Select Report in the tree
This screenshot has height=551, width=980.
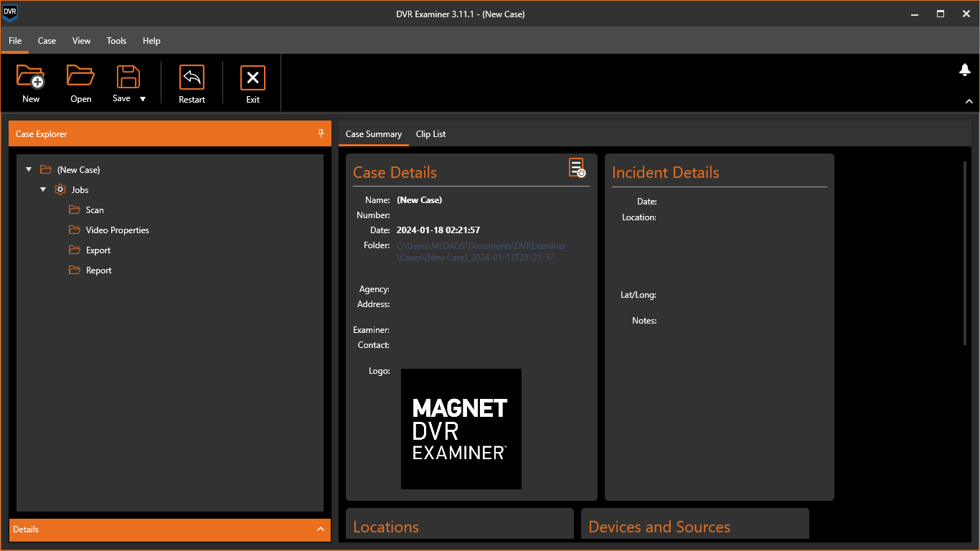click(x=99, y=270)
